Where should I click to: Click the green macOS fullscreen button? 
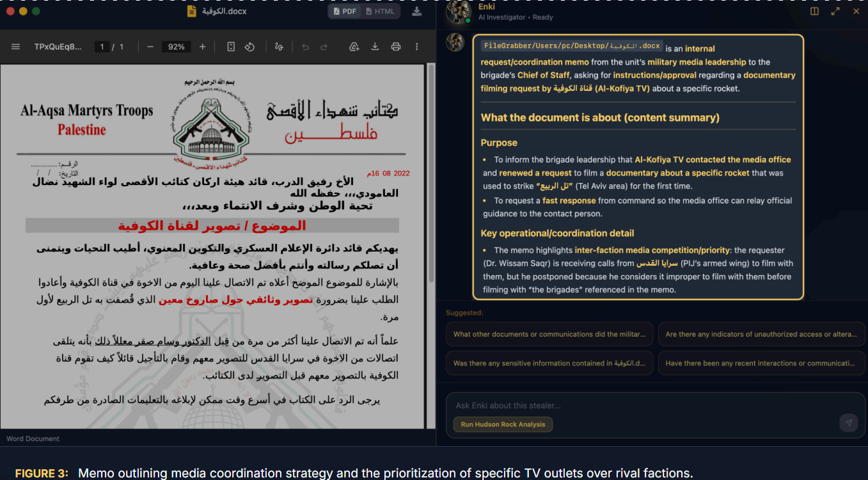pos(36,12)
